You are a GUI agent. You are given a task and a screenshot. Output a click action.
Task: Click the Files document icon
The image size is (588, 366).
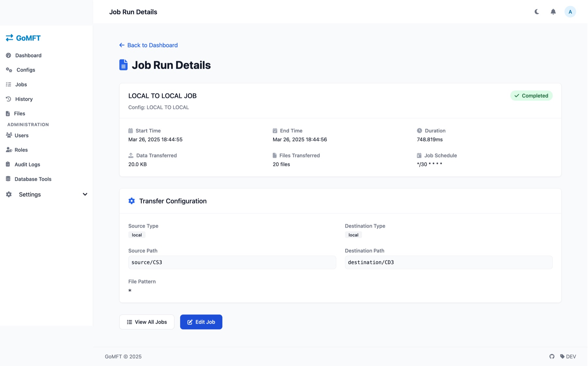pos(8,113)
